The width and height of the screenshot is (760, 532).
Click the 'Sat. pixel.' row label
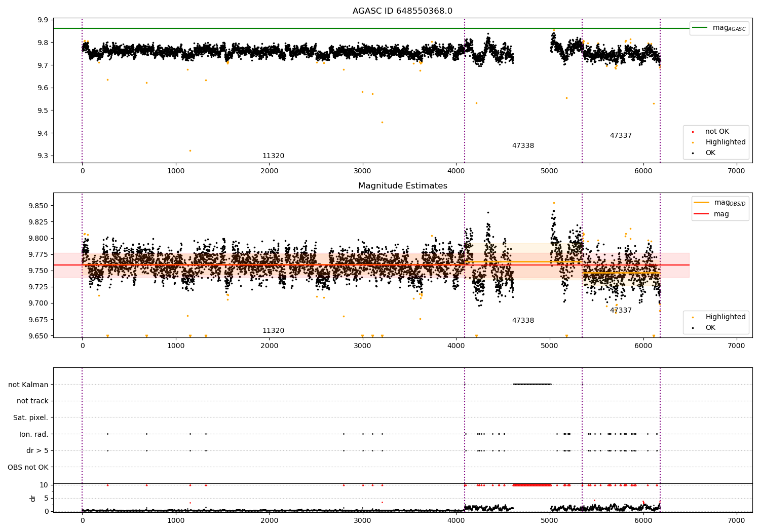pos(30,418)
